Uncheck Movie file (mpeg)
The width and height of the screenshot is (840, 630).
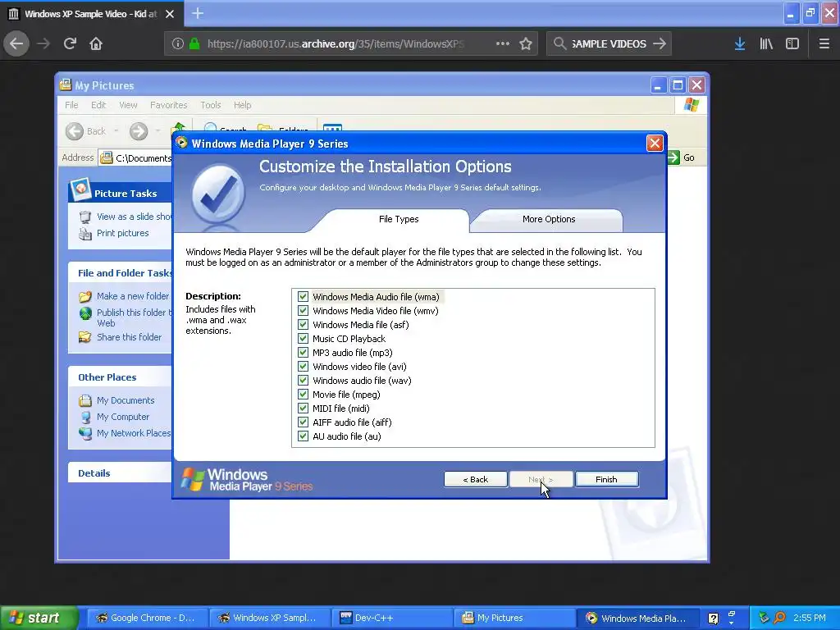(x=304, y=395)
